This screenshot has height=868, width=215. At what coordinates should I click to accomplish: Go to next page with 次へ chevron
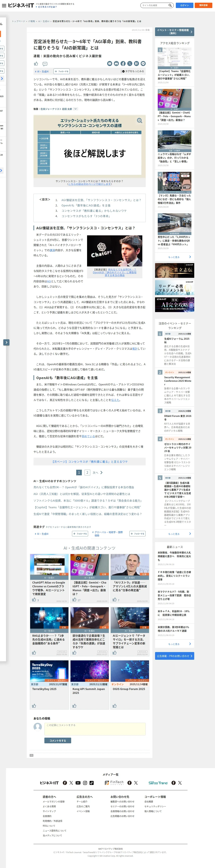(x=98, y=472)
